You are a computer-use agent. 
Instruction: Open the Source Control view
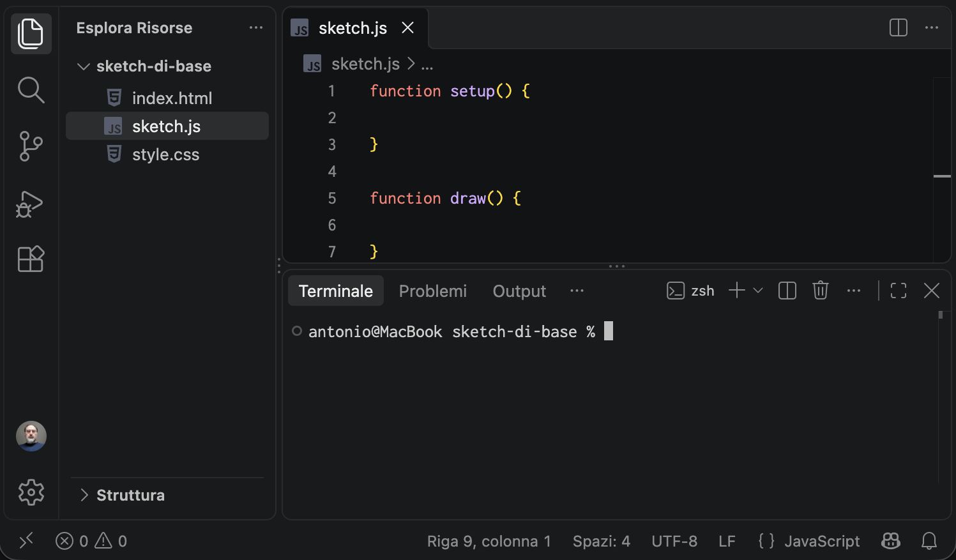pyautogui.click(x=31, y=146)
